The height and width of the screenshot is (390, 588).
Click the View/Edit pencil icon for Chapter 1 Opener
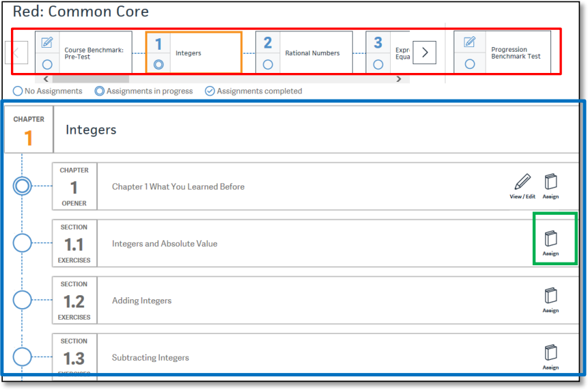(x=522, y=183)
